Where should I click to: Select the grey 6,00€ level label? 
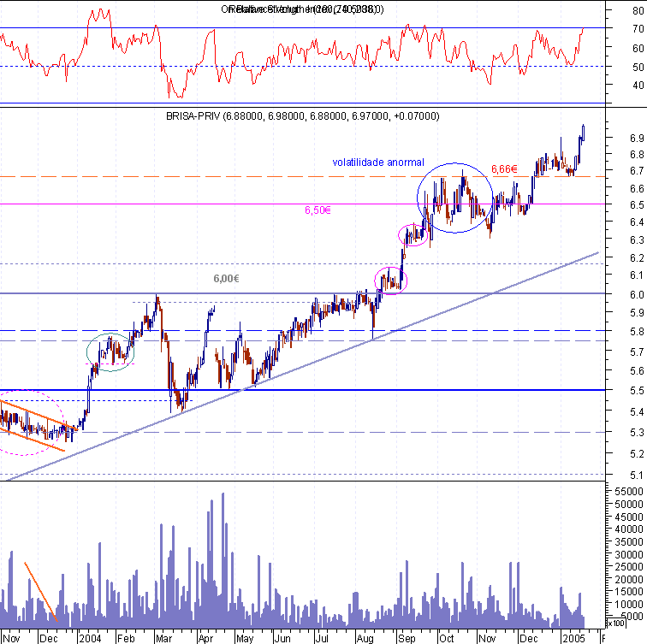coord(226,279)
